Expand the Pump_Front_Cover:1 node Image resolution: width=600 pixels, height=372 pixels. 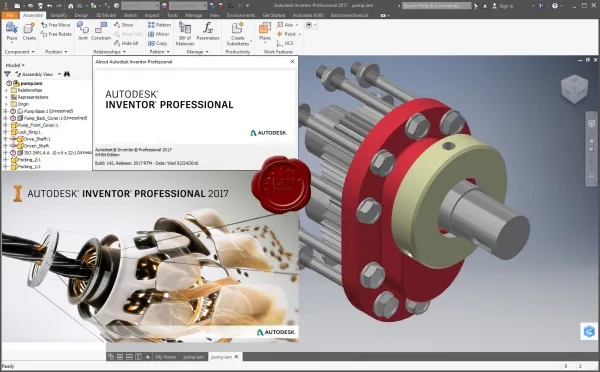(5, 125)
